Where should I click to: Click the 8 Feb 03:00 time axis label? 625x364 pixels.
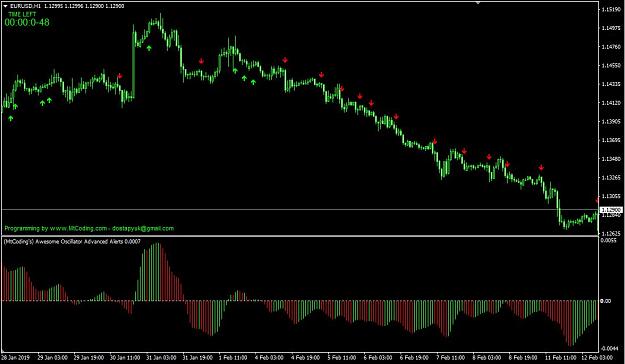pyautogui.click(x=487, y=358)
